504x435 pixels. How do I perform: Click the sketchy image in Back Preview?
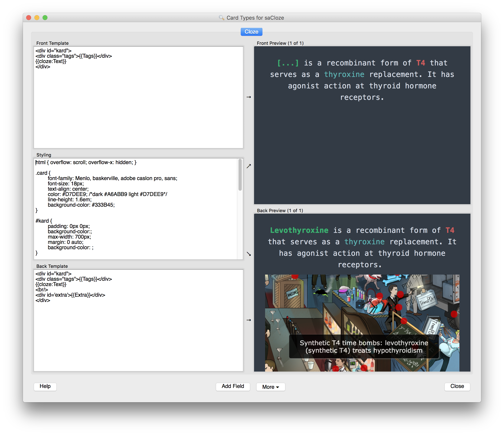[362, 323]
